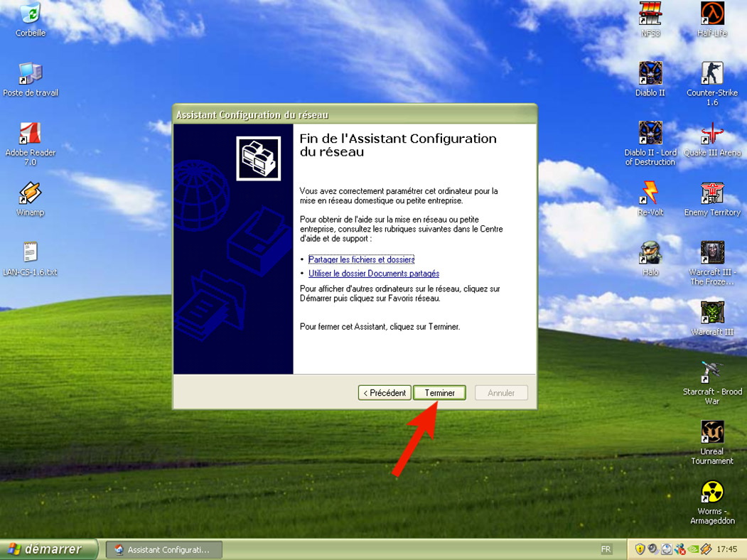The height and width of the screenshot is (560, 747).
Task: Go back with the Précédent button
Action: tap(385, 393)
